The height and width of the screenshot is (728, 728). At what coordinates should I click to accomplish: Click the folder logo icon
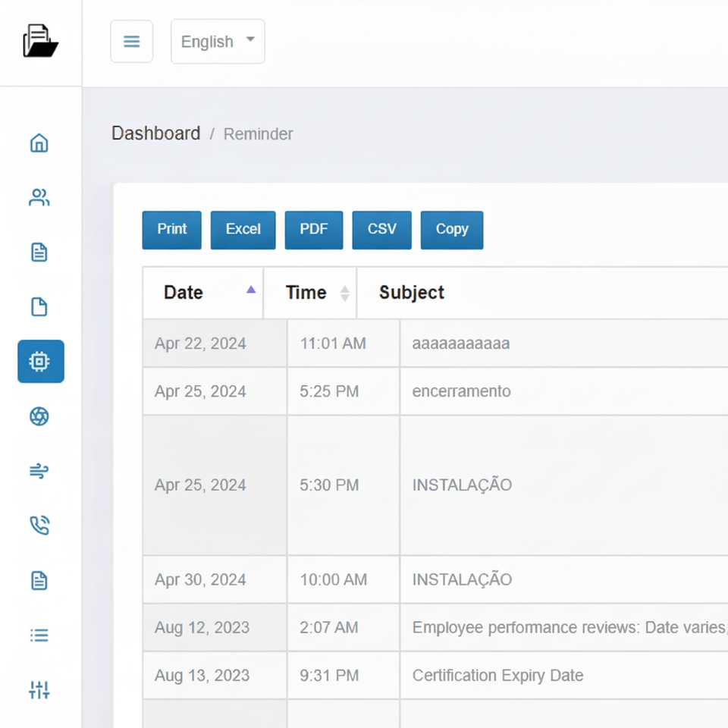click(40, 41)
